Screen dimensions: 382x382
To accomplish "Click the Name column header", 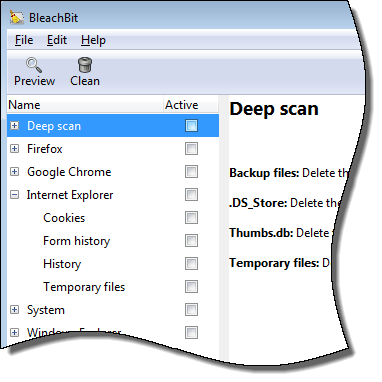I will [x=85, y=105].
